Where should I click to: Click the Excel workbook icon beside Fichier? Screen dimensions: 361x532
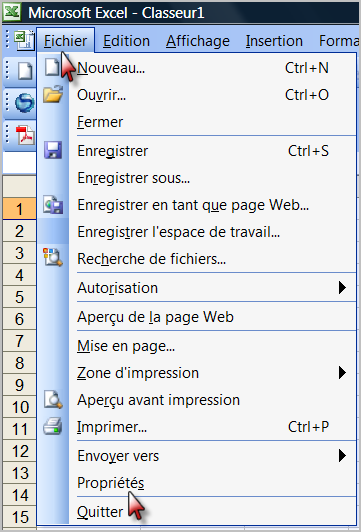(x=24, y=40)
